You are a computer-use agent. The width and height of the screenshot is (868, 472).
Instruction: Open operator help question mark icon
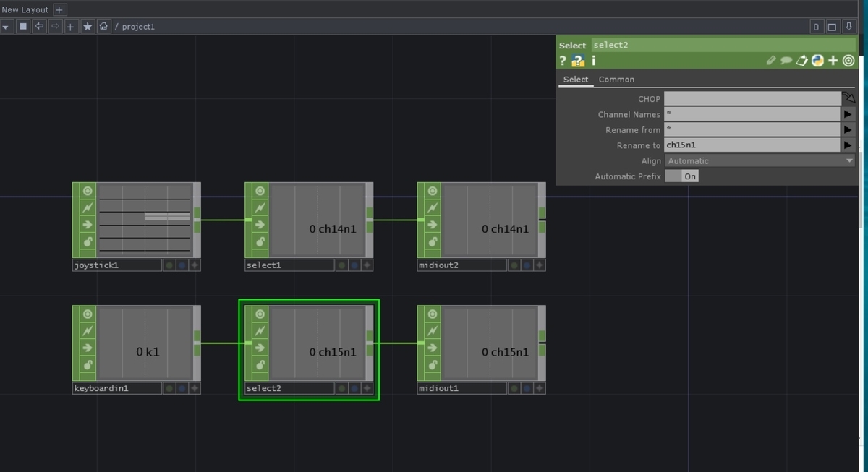click(563, 61)
